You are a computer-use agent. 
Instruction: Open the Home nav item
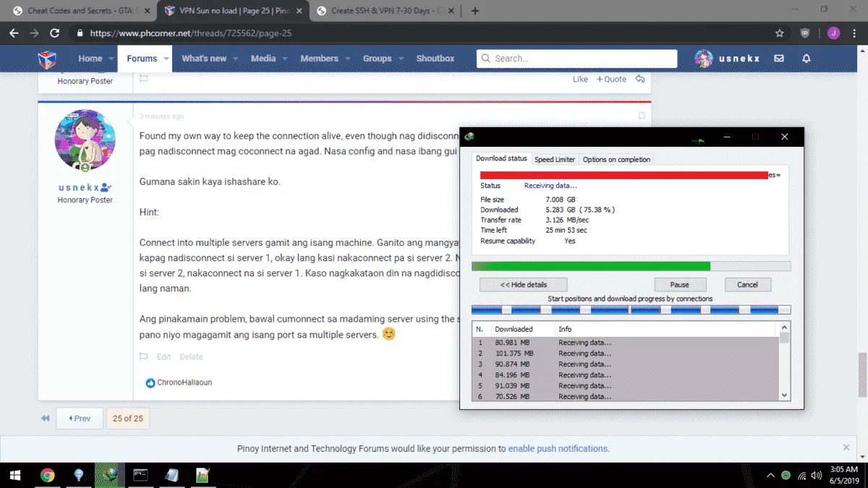pyautogui.click(x=90, y=59)
